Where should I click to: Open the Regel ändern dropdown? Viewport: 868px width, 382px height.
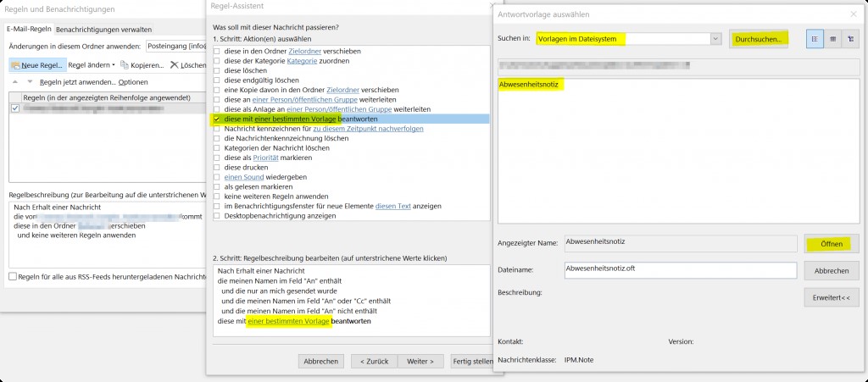click(92, 65)
